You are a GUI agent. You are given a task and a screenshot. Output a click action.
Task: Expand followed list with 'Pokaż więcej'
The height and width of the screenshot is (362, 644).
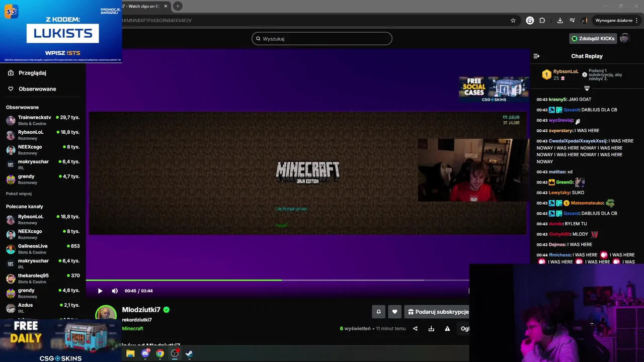(x=19, y=194)
